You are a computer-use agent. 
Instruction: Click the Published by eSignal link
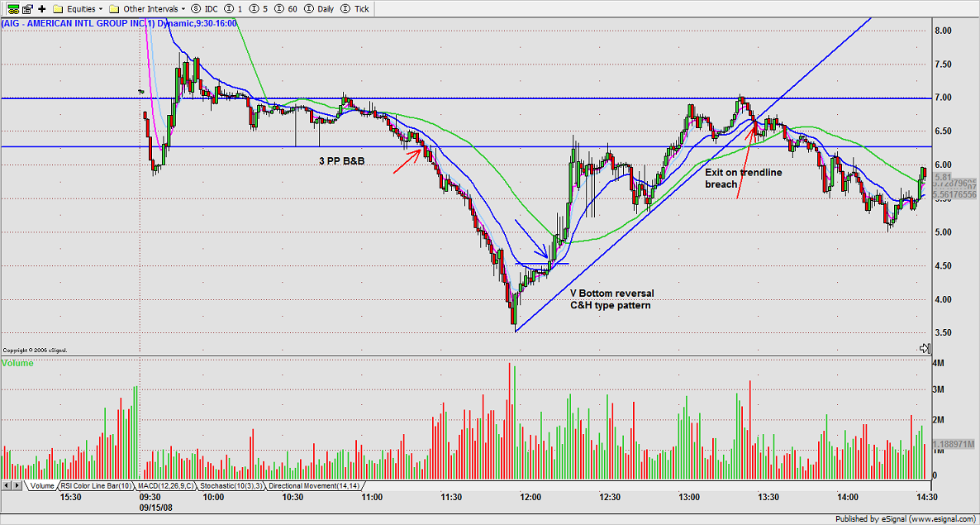coord(905,518)
